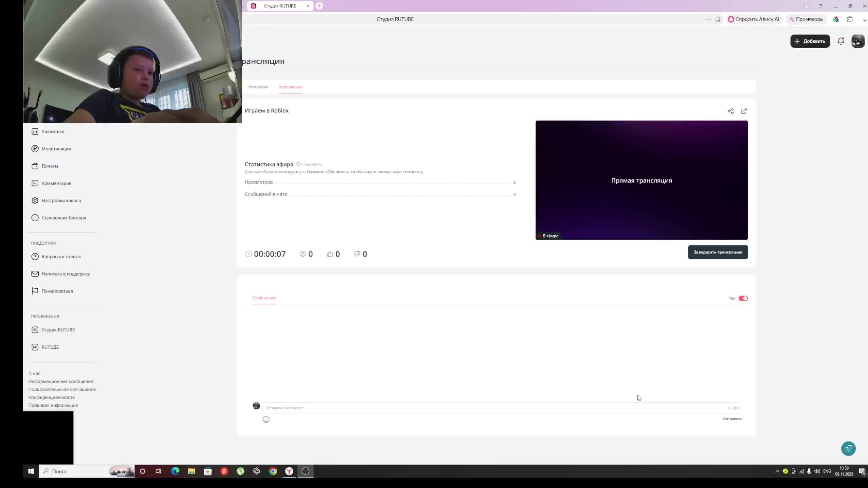Open the profile avatar menu

click(x=858, y=41)
